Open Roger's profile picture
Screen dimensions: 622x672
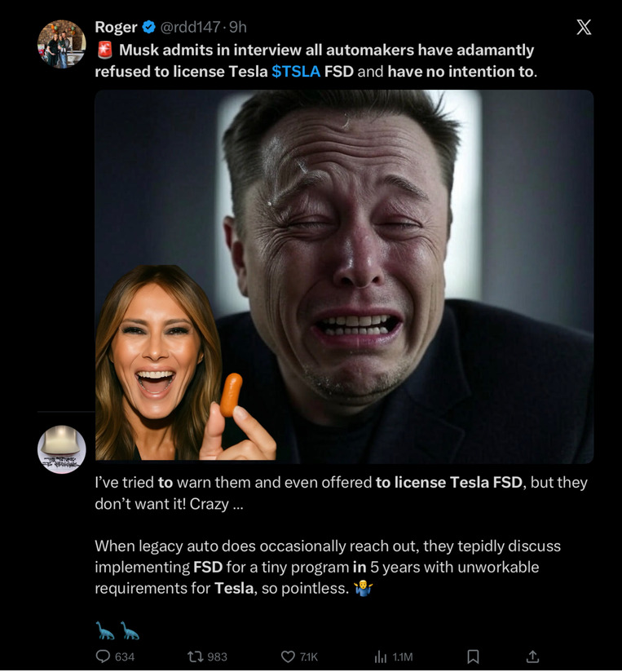pyautogui.click(x=62, y=44)
